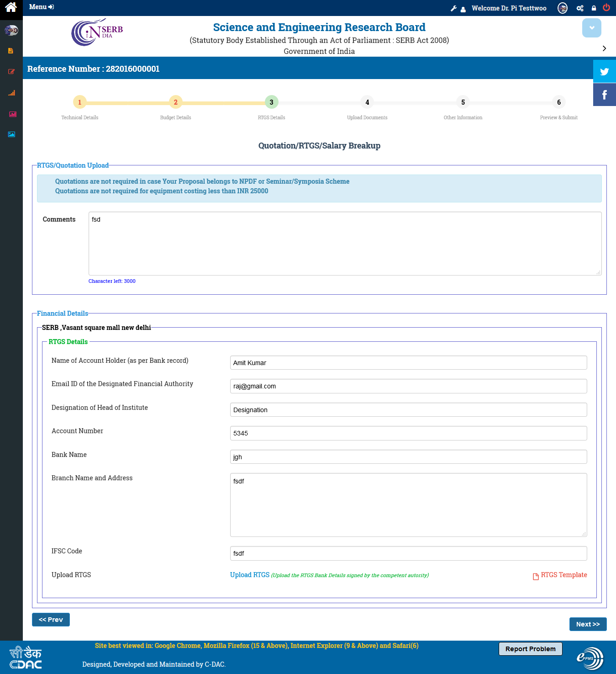Click the Account Number input field
The width and height of the screenshot is (616, 674).
tap(408, 433)
